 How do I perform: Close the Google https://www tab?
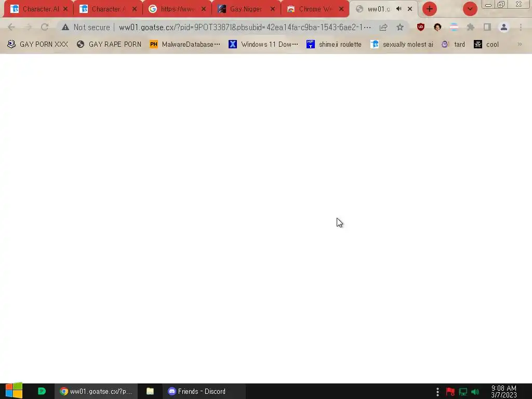204,9
